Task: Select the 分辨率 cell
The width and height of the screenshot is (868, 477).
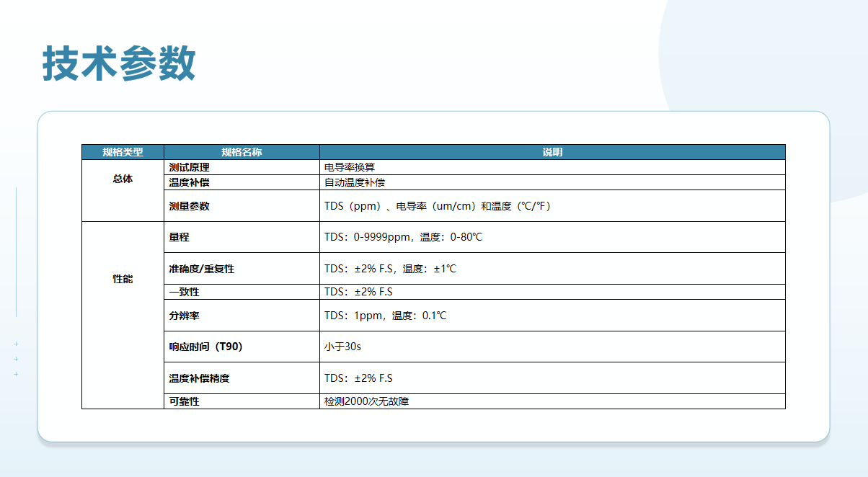Action: coord(242,316)
